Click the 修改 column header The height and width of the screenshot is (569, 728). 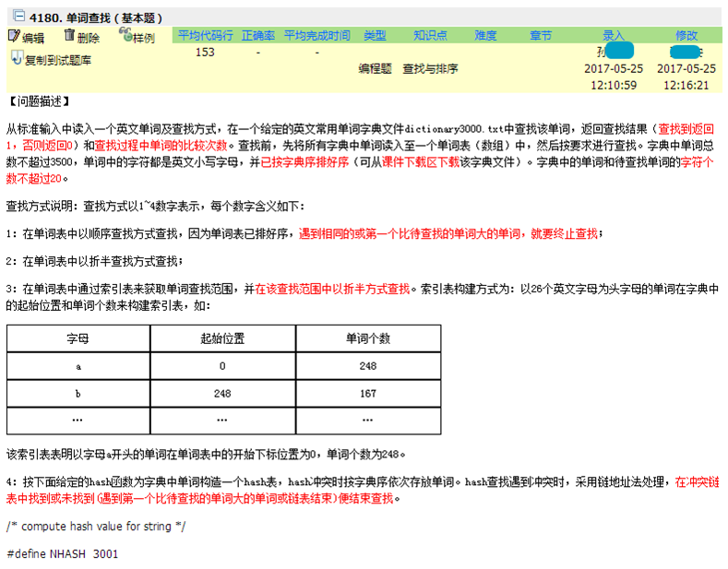(686, 35)
